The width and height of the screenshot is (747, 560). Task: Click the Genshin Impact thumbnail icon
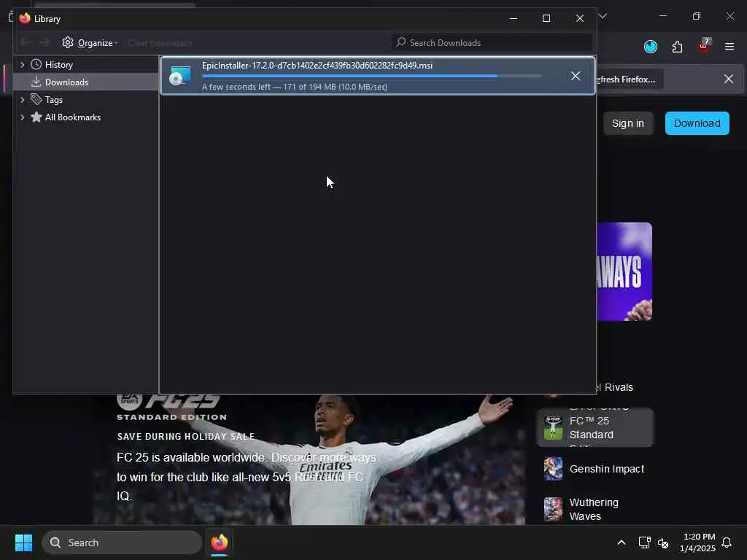tap(553, 469)
